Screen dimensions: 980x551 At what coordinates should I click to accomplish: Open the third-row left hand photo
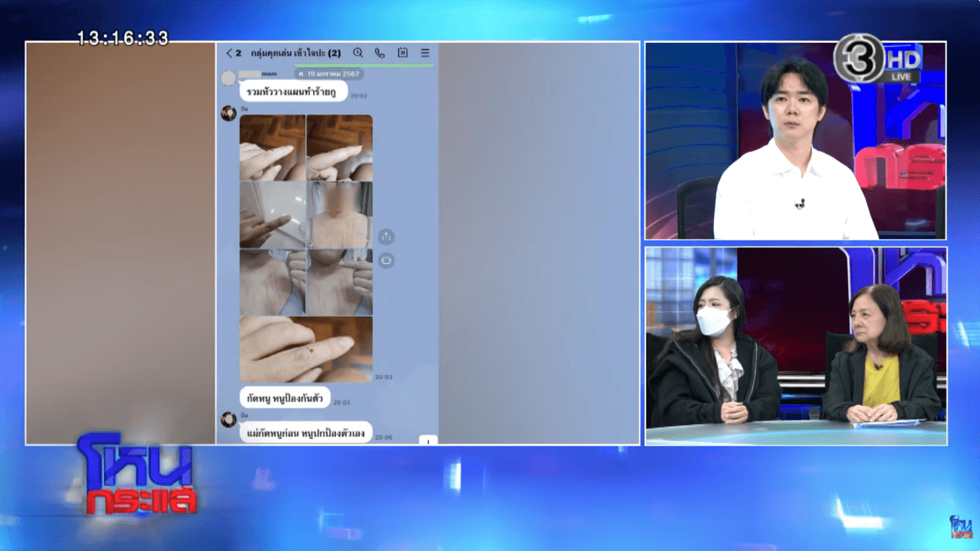tap(273, 282)
